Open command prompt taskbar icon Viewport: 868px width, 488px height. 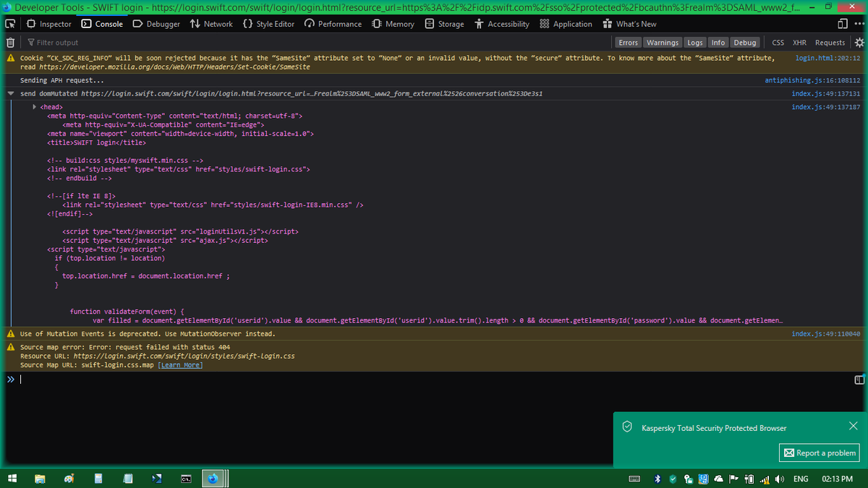pos(185,479)
